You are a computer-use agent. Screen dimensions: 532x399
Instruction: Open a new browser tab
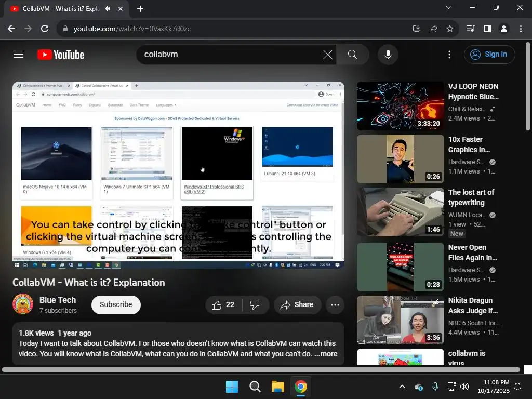(140, 9)
